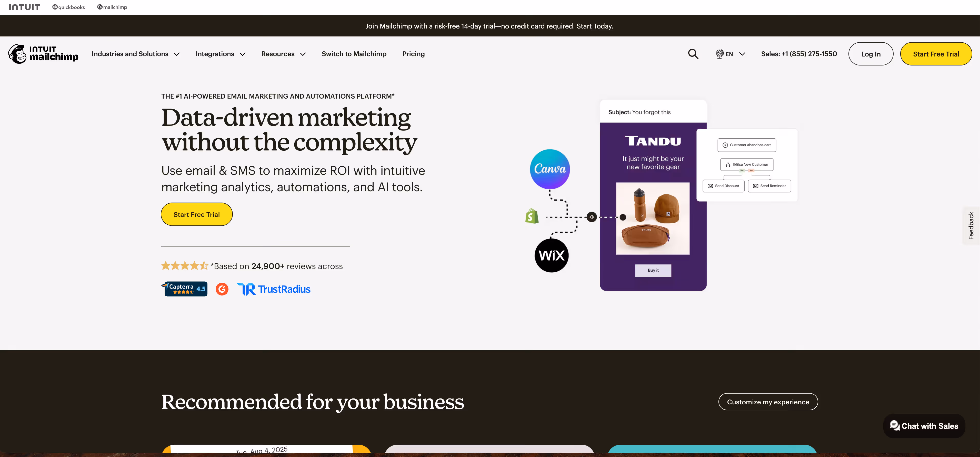The image size is (980, 457).
Task: Select Switch to Mailchimp nav item
Action: tap(354, 54)
